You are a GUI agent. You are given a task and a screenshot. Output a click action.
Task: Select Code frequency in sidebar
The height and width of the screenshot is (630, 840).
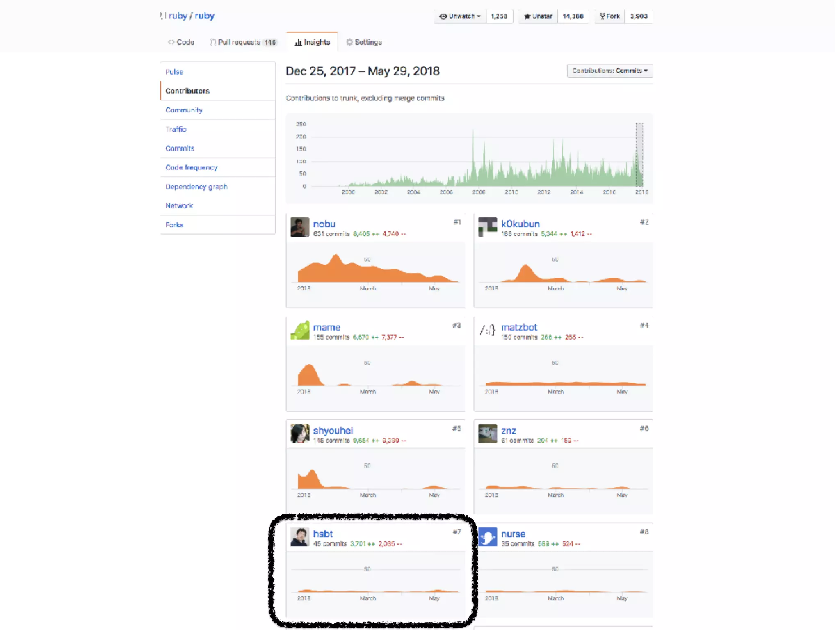tap(192, 167)
